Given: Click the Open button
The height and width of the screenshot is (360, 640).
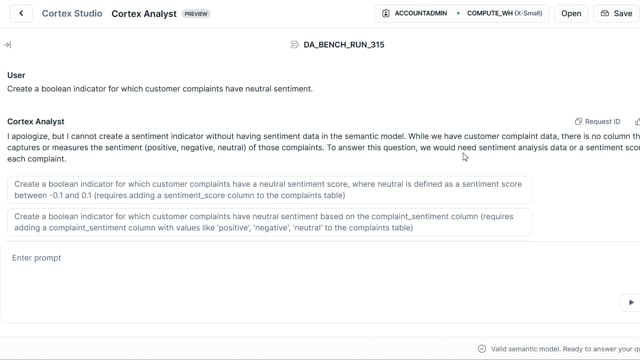Looking at the screenshot, I should [x=571, y=13].
